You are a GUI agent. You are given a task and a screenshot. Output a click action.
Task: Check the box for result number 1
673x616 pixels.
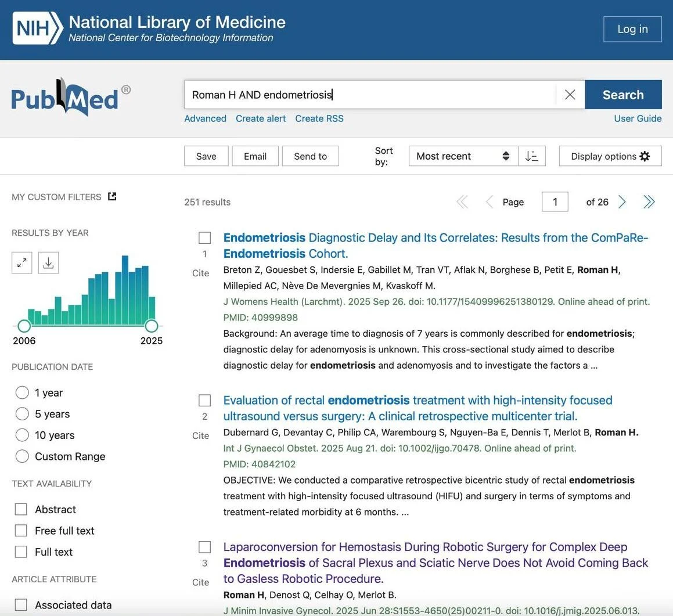(x=204, y=238)
